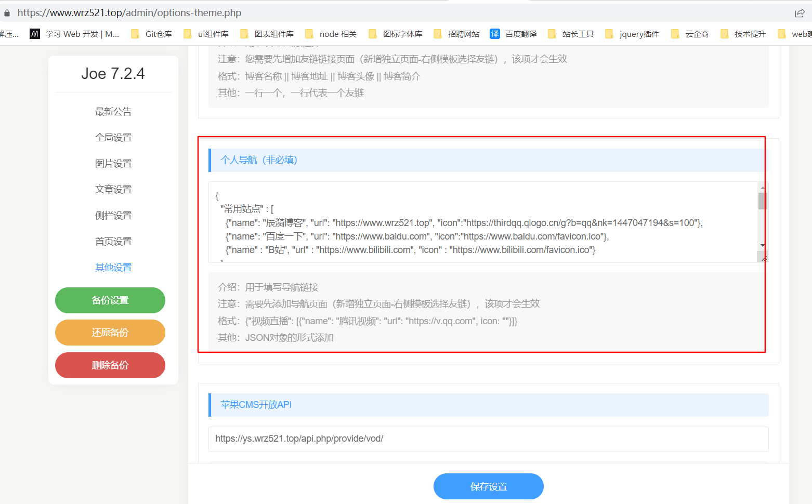This screenshot has height=504, width=812.
Task: Open the Git仓库 bookmark folder
Action: (x=151, y=34)
